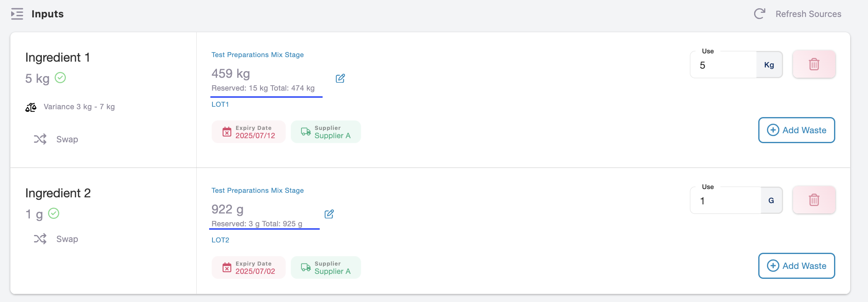Add Waste for Ingredient 2

[796, 266]
